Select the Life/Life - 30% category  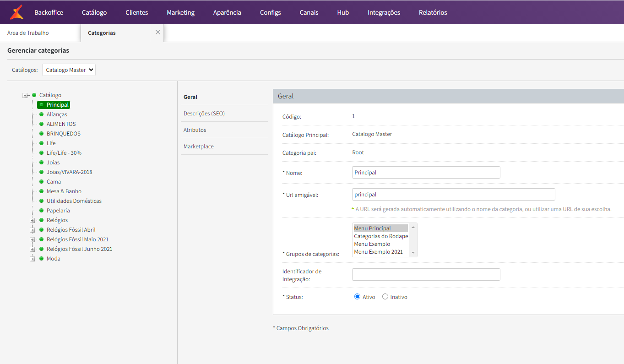click(64, 153)
